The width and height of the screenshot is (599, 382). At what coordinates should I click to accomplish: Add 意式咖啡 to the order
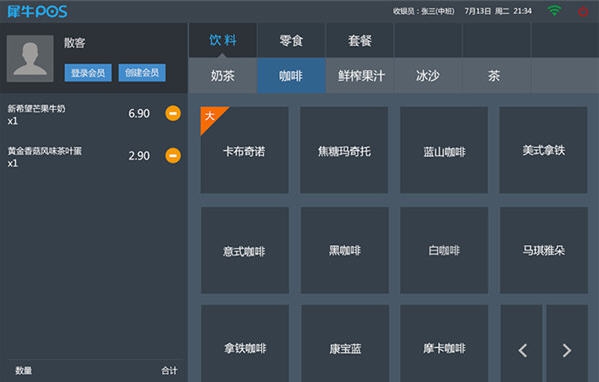coord(245,250)
